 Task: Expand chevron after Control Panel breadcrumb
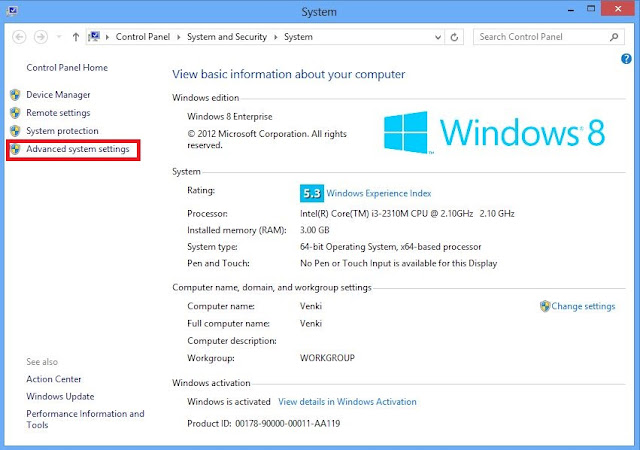178,37
